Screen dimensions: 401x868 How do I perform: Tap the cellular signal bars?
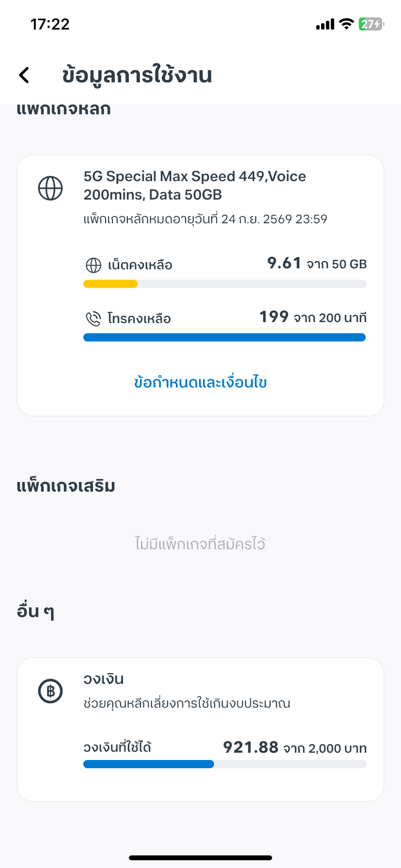(x=325, y=24)
